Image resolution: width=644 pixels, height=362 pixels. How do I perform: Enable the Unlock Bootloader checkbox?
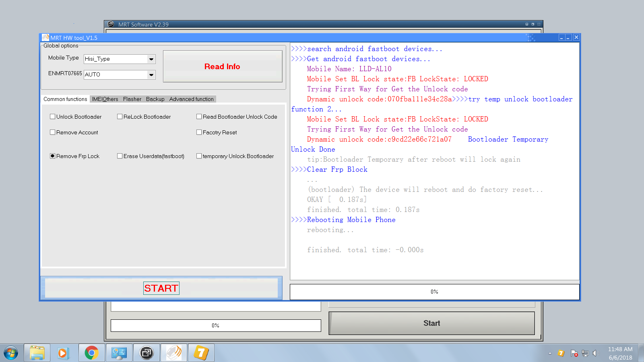(x=52, y=117)
